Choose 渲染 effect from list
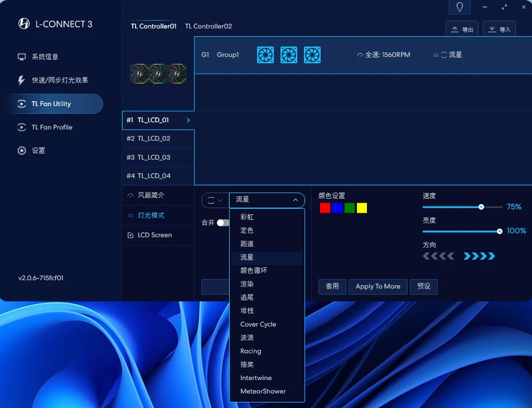 pyautogui.click(x=267, y=284)
